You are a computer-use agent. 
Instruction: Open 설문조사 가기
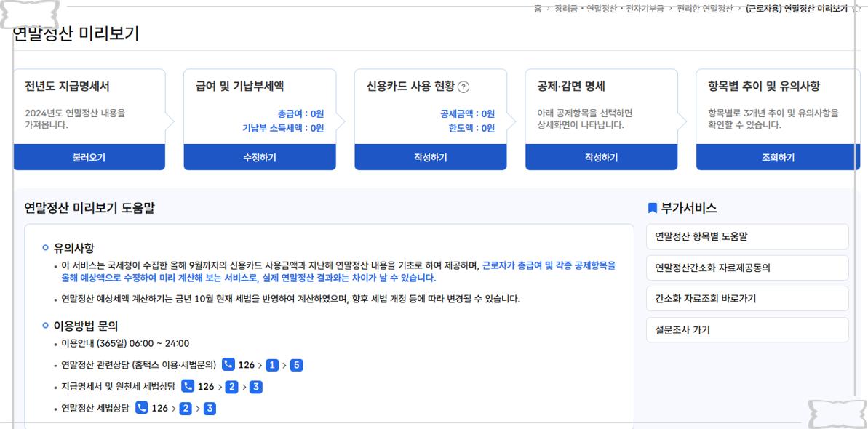746,329
